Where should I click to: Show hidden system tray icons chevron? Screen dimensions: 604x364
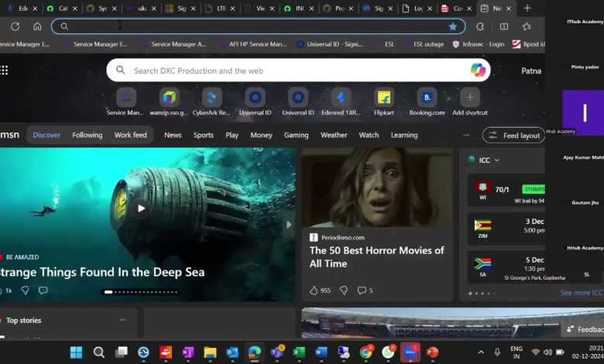coord(481,352)
